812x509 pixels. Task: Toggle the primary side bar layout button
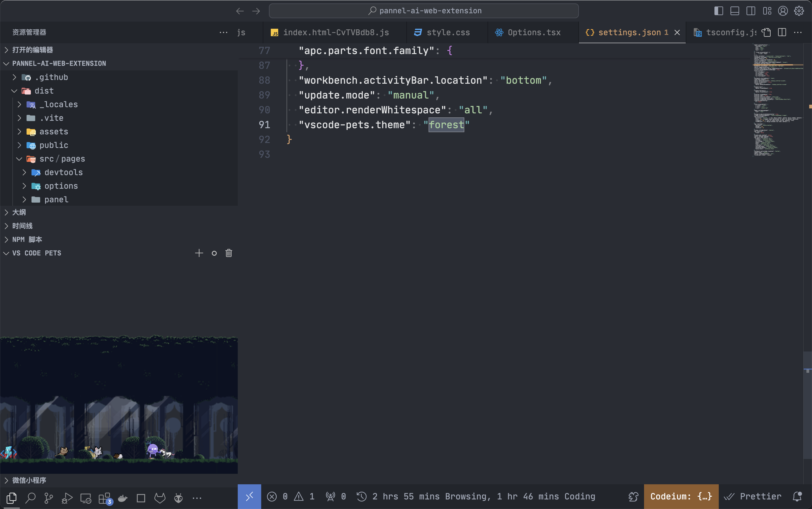[x=718, y=11]
